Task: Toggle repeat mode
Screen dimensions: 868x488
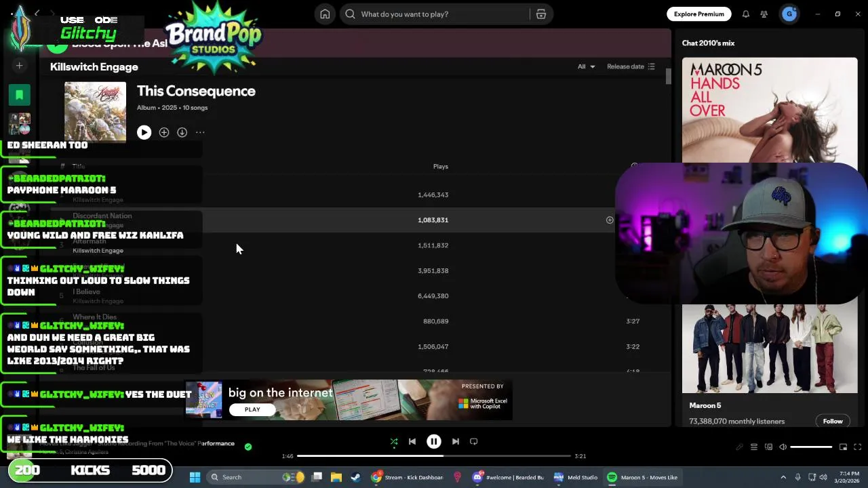Action: (474, 442)
